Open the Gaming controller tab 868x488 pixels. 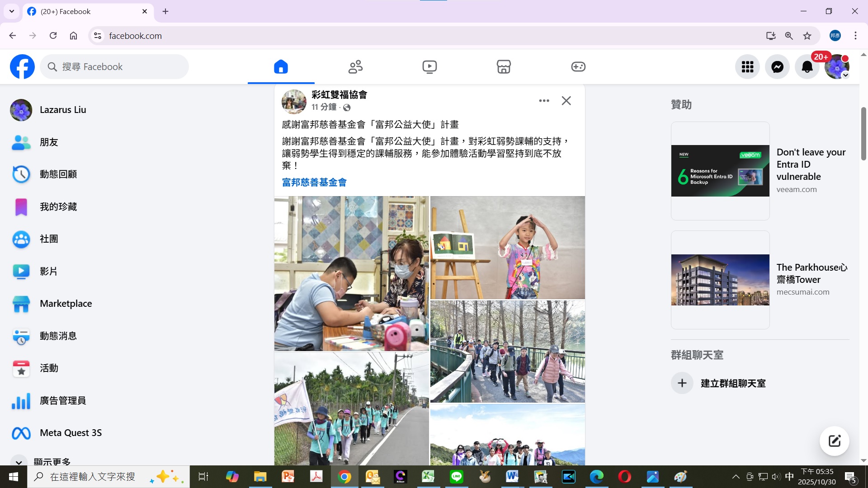pyautogui.click(x=578, y=67)
